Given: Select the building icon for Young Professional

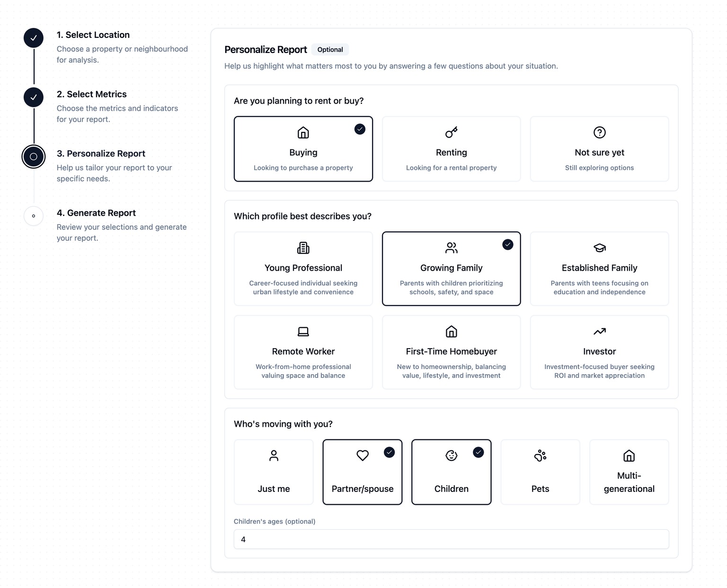Looking at the screenshot, I should [x=303, y=247].
